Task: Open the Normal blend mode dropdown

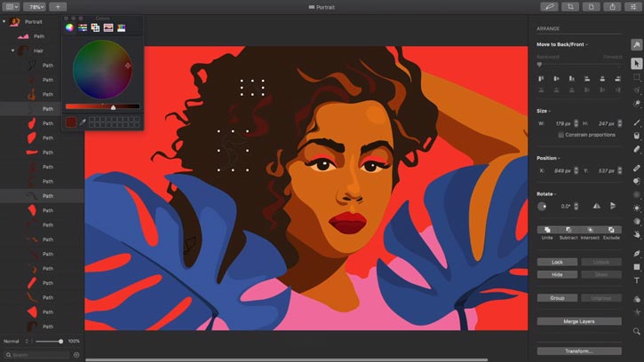Action: 16,341
